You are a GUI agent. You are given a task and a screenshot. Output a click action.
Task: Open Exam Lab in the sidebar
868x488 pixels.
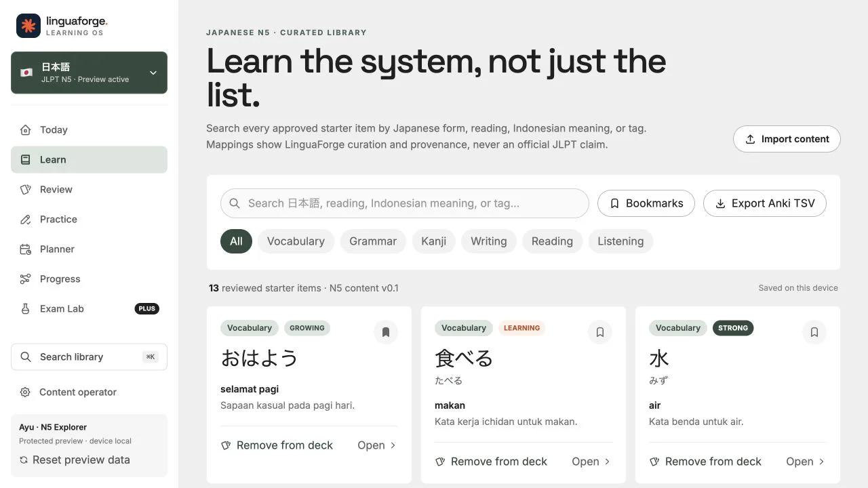89,308
